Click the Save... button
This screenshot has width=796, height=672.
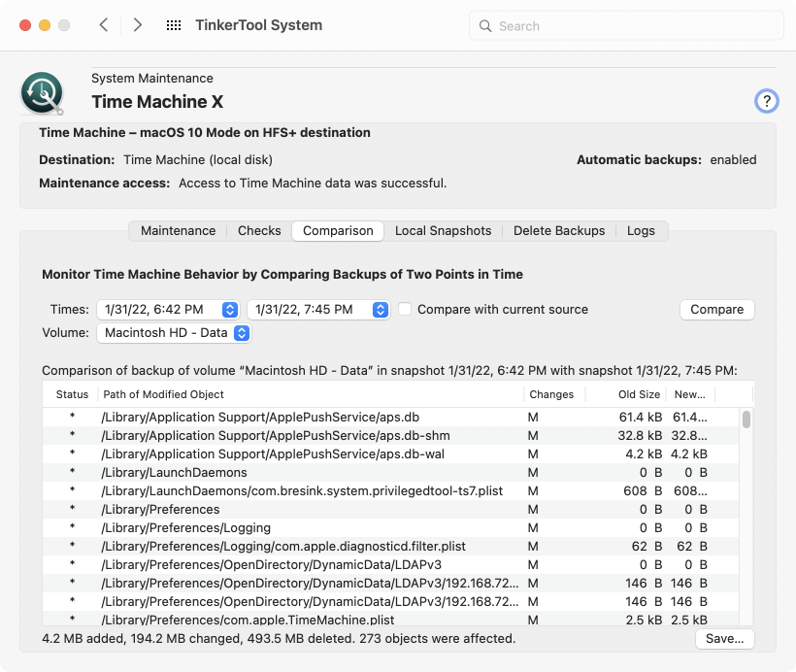pyautogui.click(x=724, y=638)
